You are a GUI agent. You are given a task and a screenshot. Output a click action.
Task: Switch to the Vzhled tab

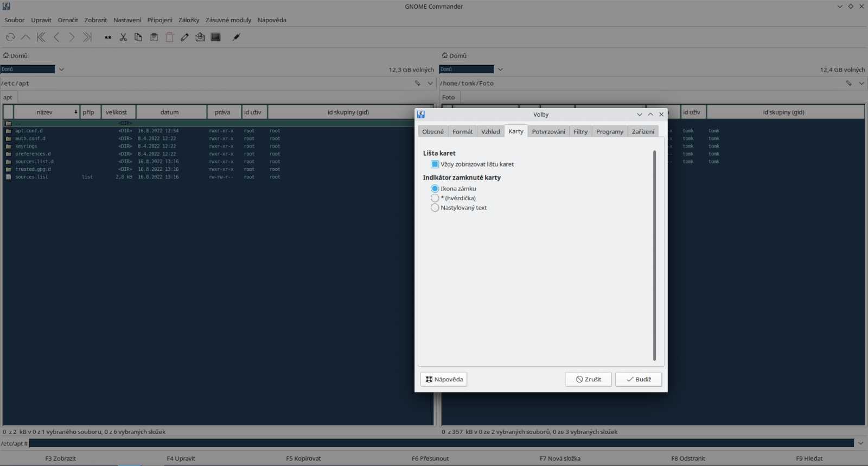(x=490, y=131)
